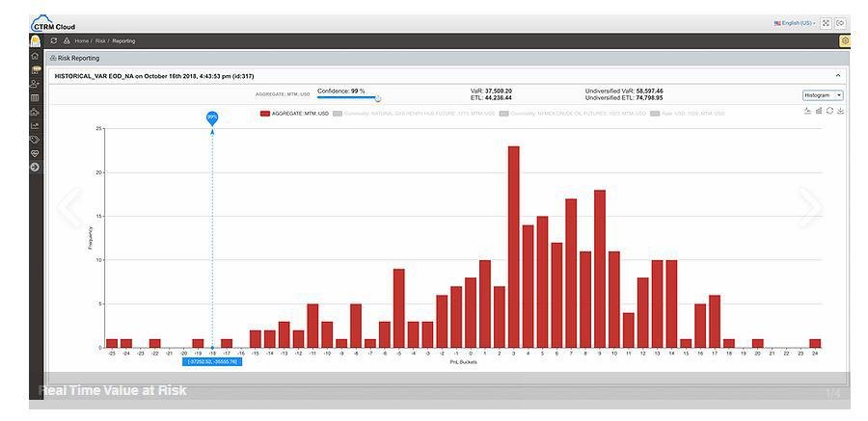868x421 pixels.
Task: Open the English (US) language dropdown
Action: point(794,23)
